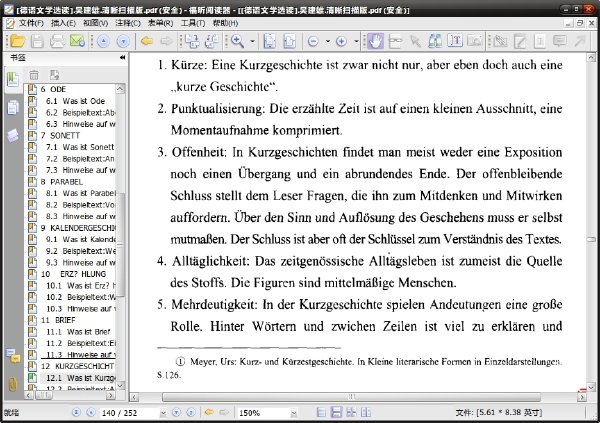Choose the Select Text tool

[x=455, y=41]
